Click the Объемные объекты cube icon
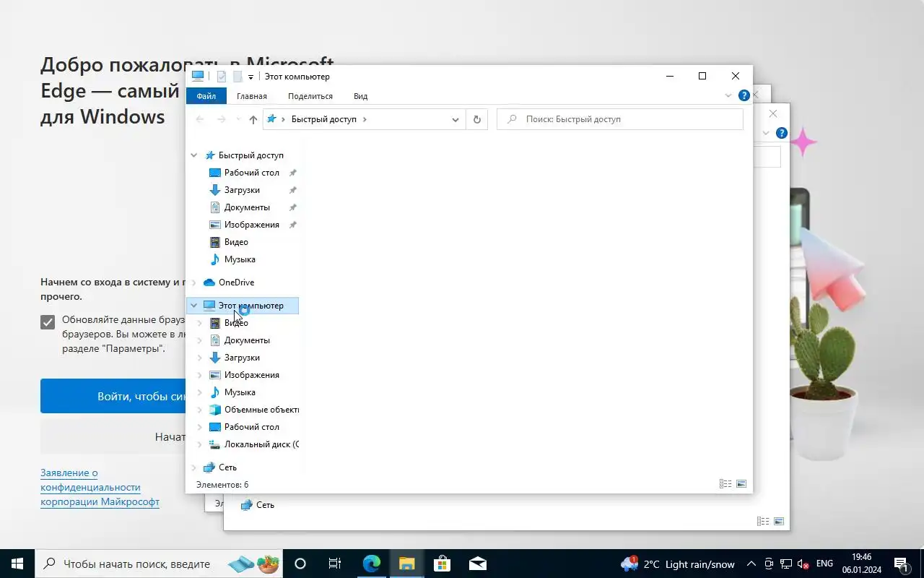The image size is (924, 578). 214,410
